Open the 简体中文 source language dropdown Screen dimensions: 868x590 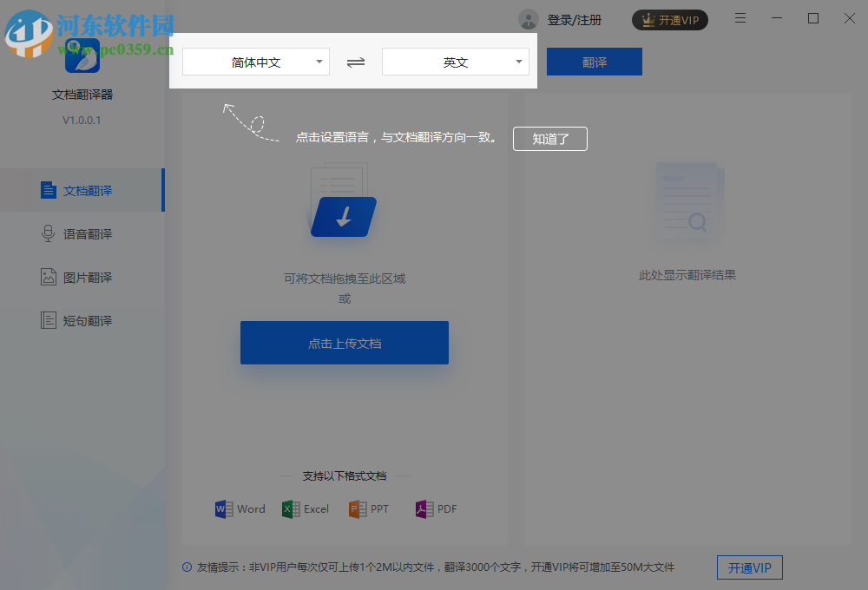point(256,62)
